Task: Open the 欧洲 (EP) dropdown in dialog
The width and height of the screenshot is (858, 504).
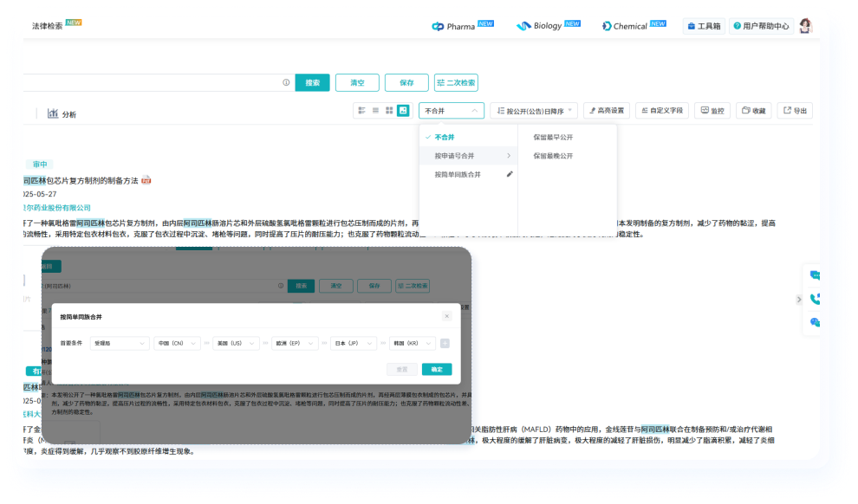Action: [x=295, y=343]
